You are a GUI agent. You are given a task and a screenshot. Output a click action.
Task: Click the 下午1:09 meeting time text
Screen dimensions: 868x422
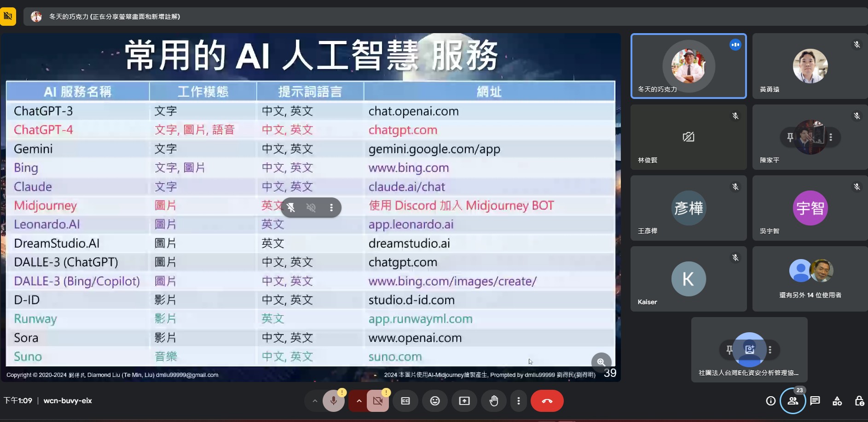coord(17,401)
